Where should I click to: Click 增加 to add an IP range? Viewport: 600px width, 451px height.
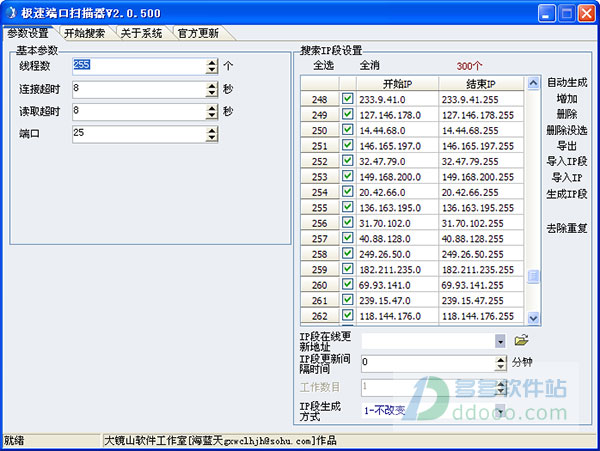pyautogui.click(x=567, y=99)
